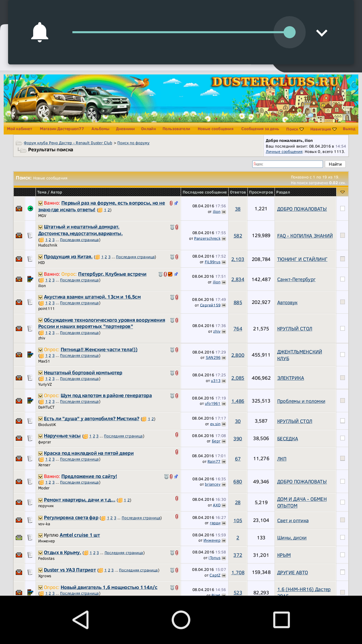362x644 pixels.
Task: Click the DUSTERCLUBS.RU header banner
Action: (181, 99)
